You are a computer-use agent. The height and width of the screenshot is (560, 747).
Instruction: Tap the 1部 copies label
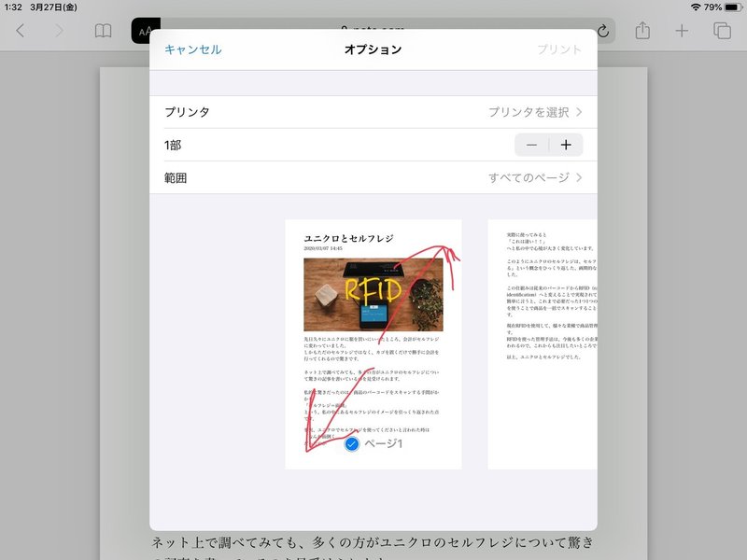click(x=173, y=146)
